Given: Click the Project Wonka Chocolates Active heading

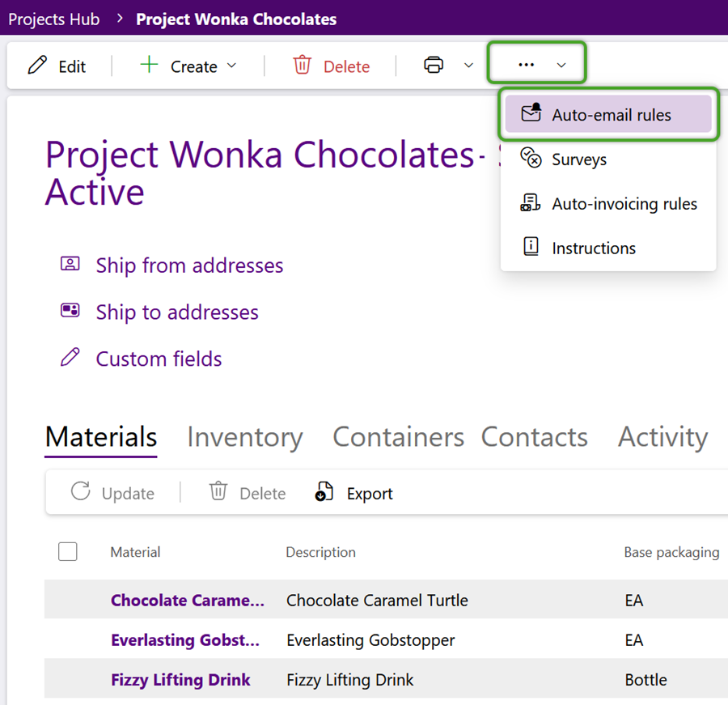Looking at the screenshot, I should 265,173.
